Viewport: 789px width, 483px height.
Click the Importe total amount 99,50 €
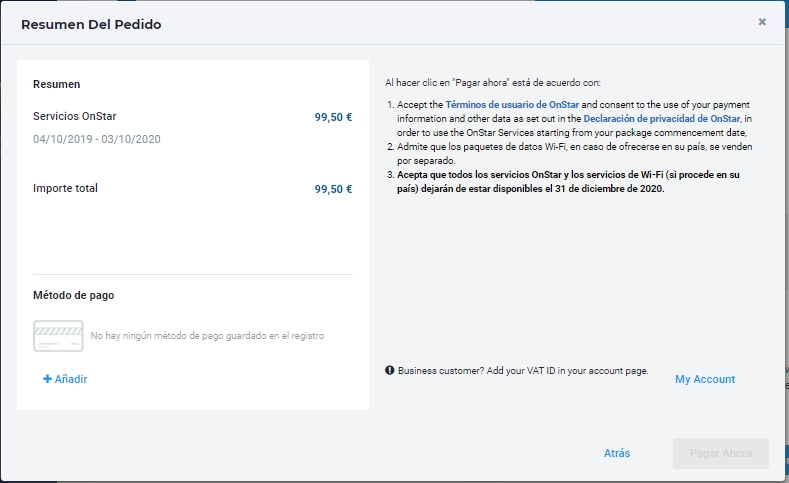333,189
